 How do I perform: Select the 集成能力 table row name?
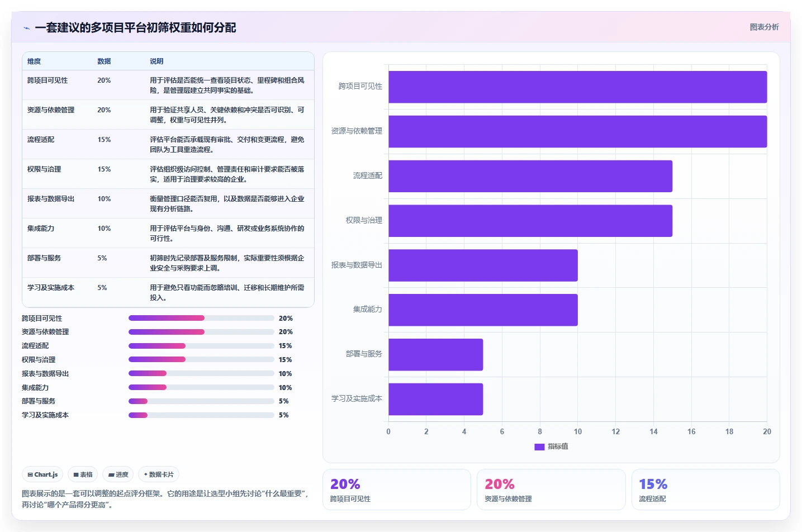[41, 229]
